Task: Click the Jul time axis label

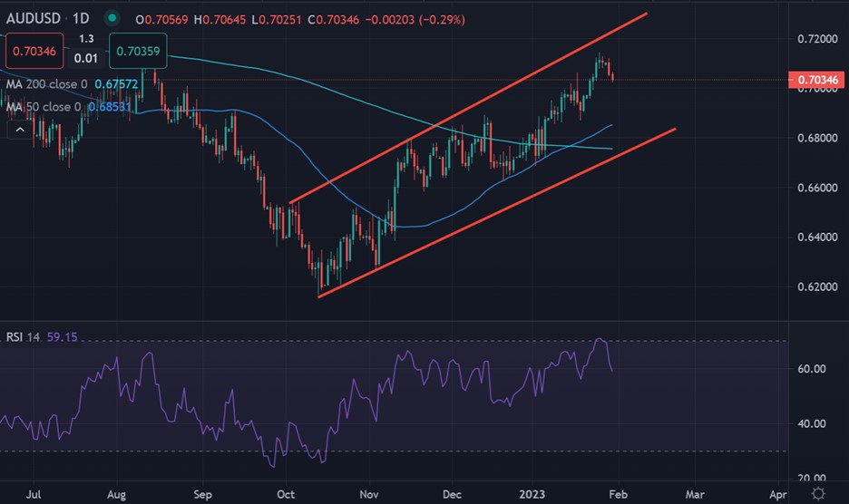Action: pos(34,494)
